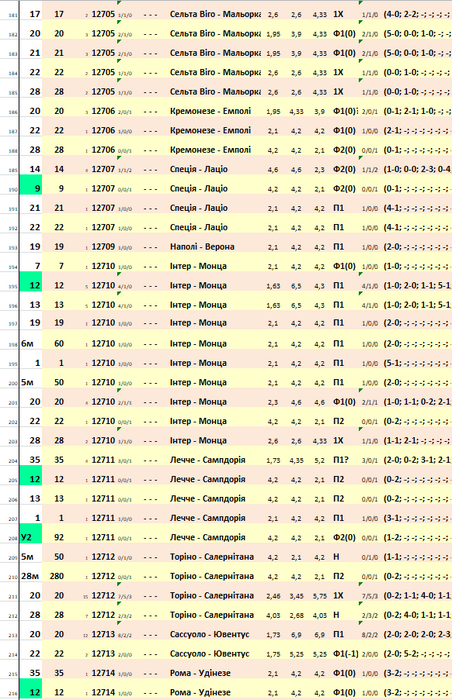Click 'Торіно - Салернітана' in the 28м row
The image size is (452, 700).
pos(212,576)
